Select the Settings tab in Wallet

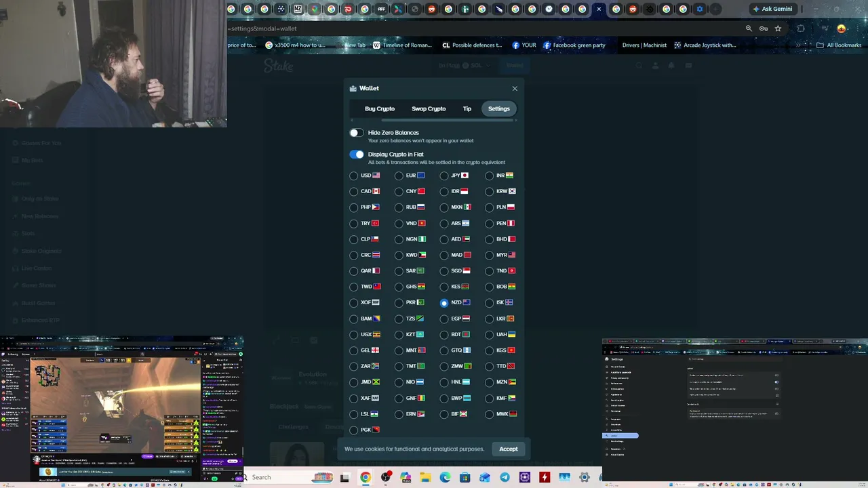point(498,108)
